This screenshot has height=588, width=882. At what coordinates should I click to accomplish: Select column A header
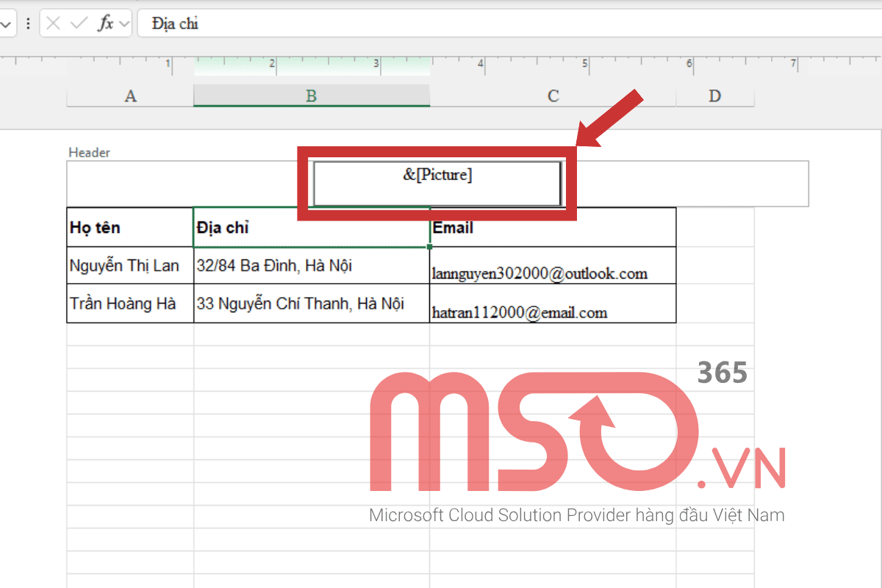(x=130, y=96)
